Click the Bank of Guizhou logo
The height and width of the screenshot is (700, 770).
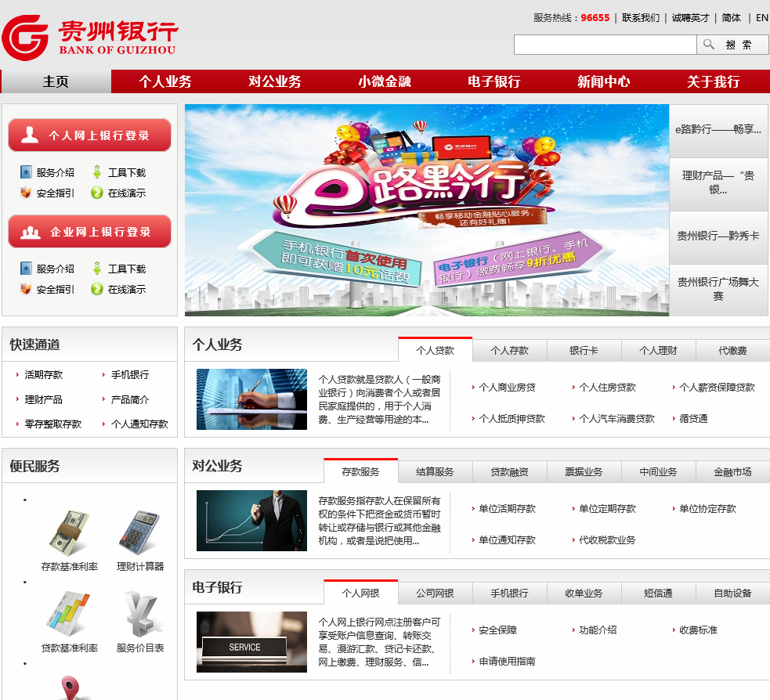tap(89, 38)
